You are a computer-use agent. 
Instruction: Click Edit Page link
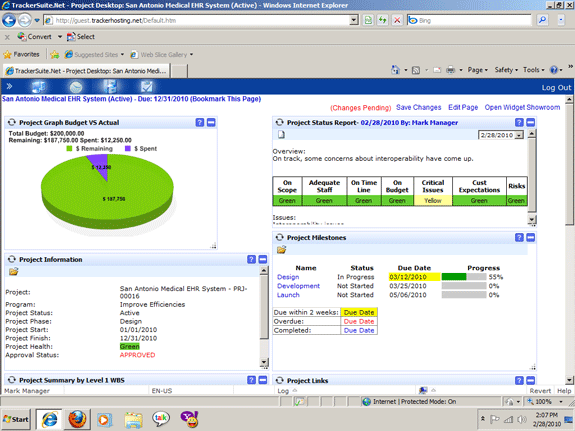[x=463, y=107]
